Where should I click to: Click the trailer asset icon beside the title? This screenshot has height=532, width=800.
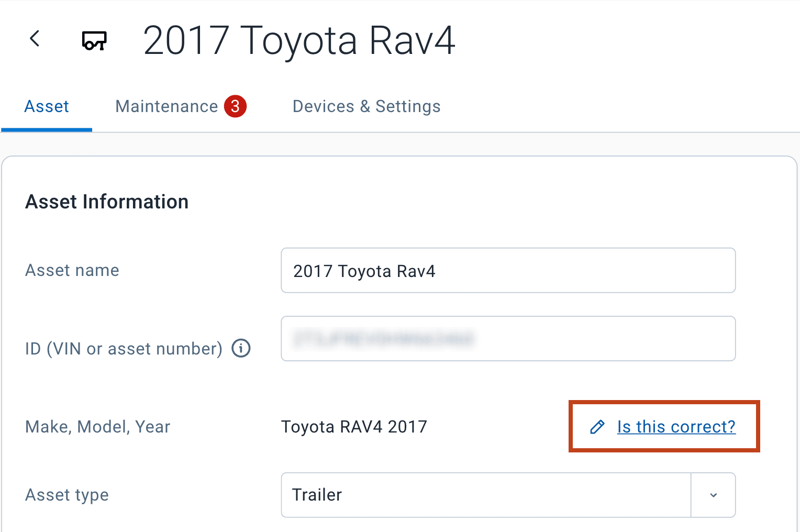tap(94, 40)
